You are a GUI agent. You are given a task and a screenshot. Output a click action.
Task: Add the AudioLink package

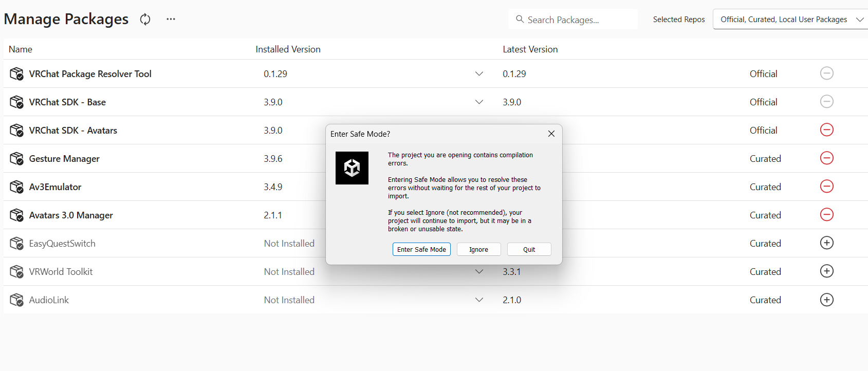click(826, 300)
